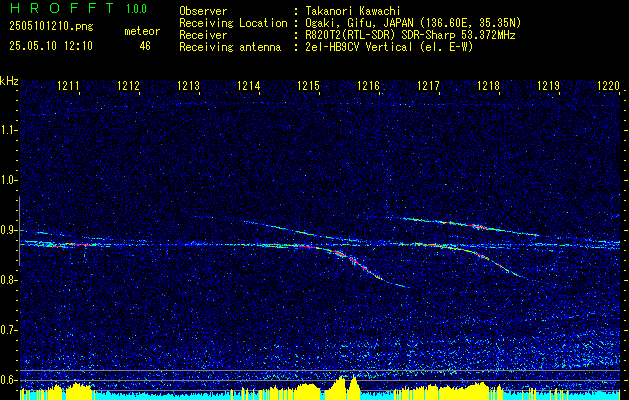The image size is (629, 400).
Task: Click the 'Observer' field label
Action: pos(203,11)
